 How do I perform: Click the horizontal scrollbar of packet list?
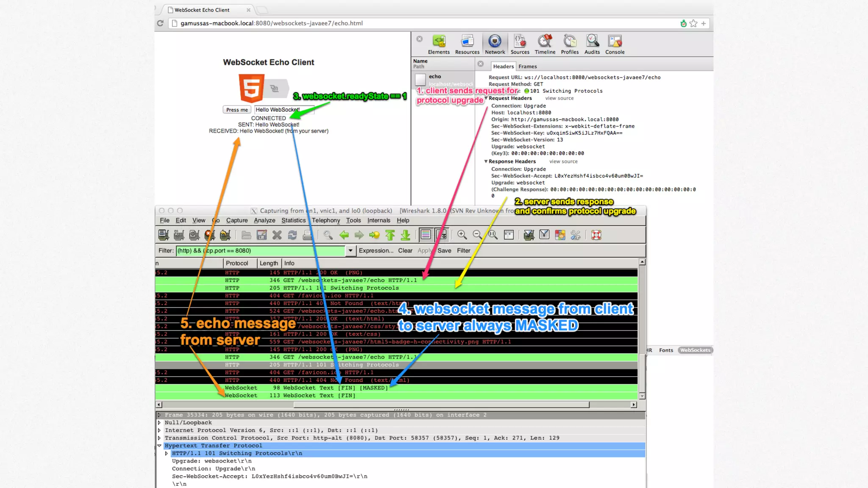(x=441, y=405)
